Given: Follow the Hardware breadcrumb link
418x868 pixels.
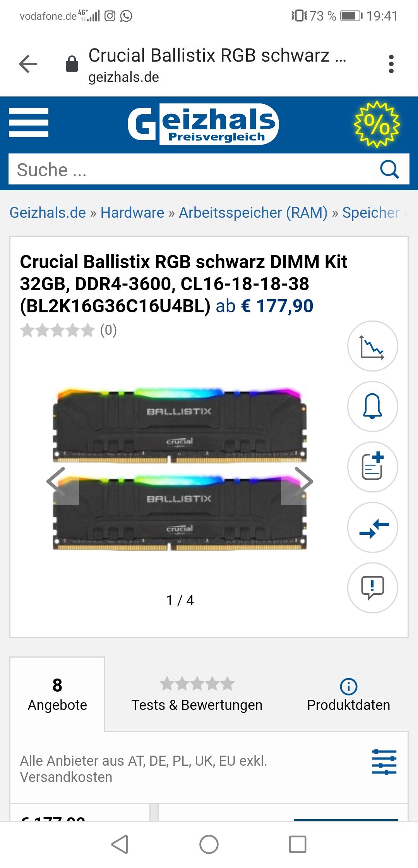Looking at the screenshot, I should tap(132, 213).
